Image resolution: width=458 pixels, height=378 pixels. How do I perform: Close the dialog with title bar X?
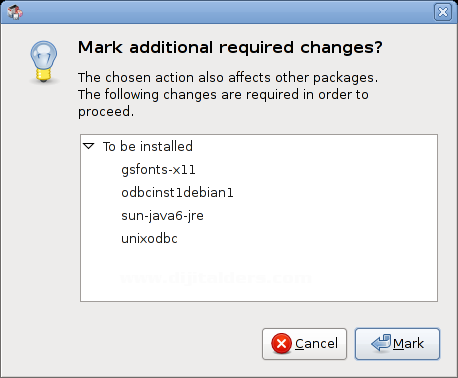point(443,12)
